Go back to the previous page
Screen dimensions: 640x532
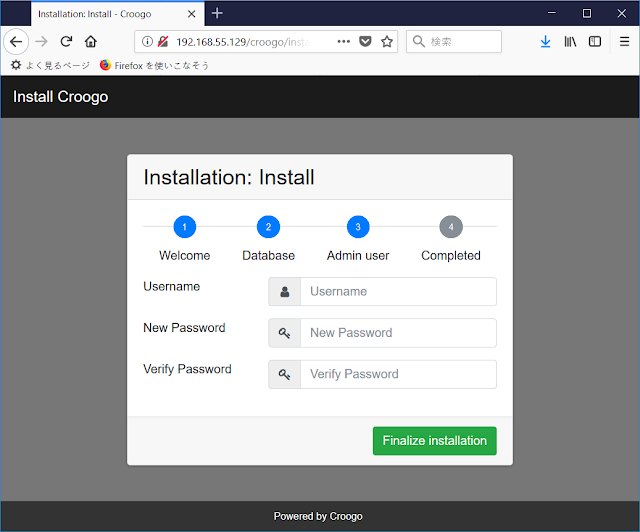click(16, 42)
